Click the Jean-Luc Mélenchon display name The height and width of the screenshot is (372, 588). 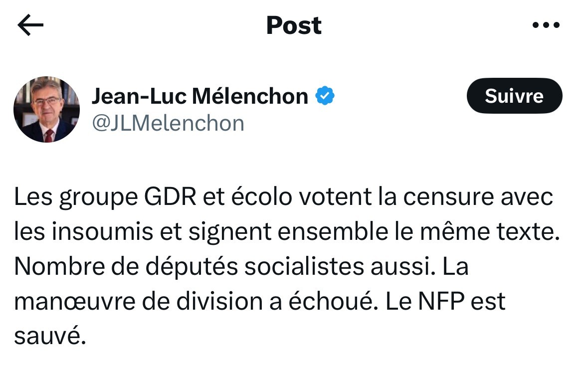click(199, 96)
